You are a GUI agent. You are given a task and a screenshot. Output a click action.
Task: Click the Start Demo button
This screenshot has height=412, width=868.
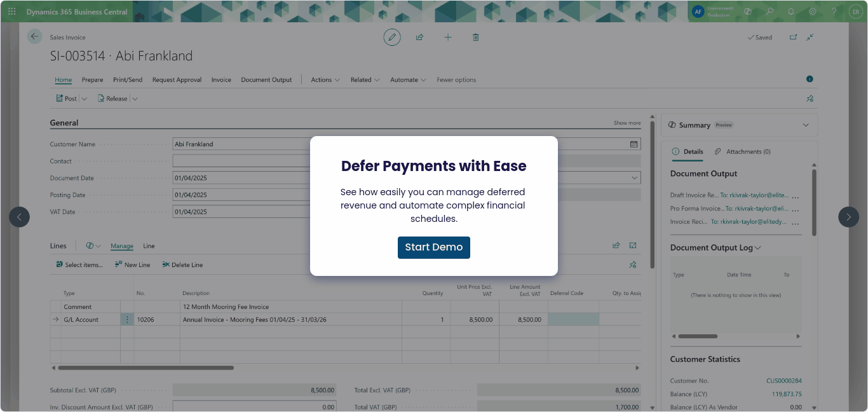(434, 247)
